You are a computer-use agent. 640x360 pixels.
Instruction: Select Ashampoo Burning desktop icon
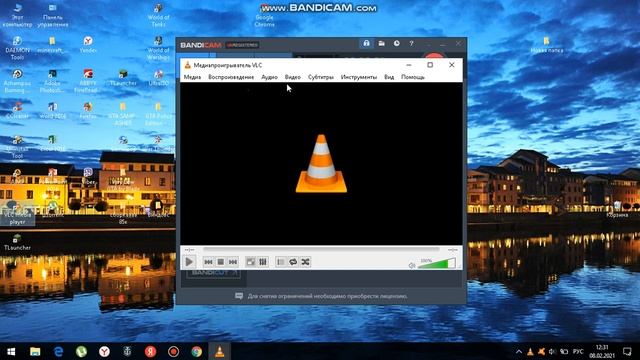tap(17, 81)
